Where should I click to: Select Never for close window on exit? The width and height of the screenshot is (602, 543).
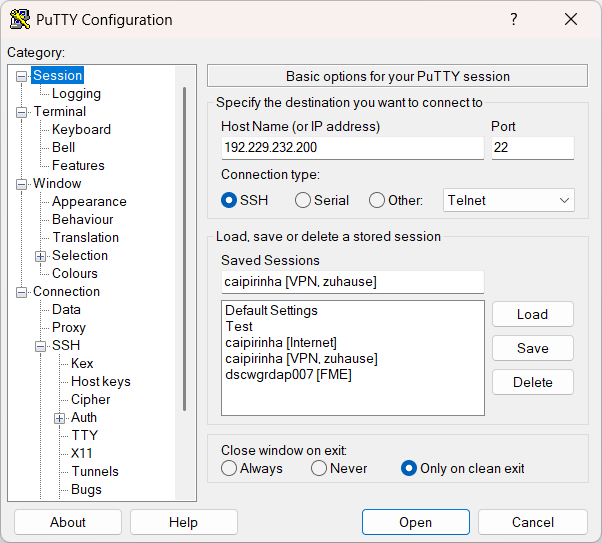[x=319, y=468]
